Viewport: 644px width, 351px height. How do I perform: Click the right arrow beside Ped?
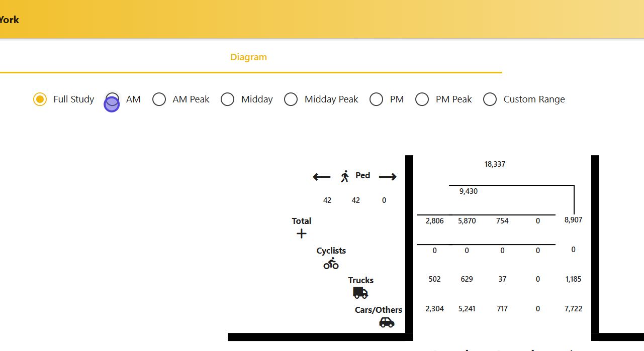point(388,177)
